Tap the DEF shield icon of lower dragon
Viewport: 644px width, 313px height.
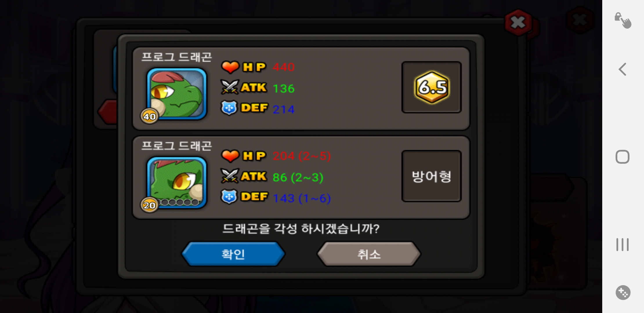tap(229, 196)
